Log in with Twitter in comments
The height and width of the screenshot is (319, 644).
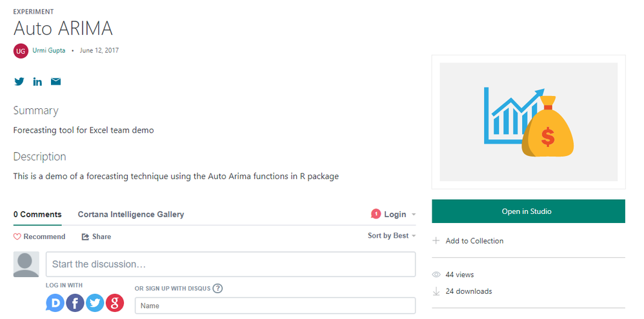pyautogui.click(x=95, y=302)
